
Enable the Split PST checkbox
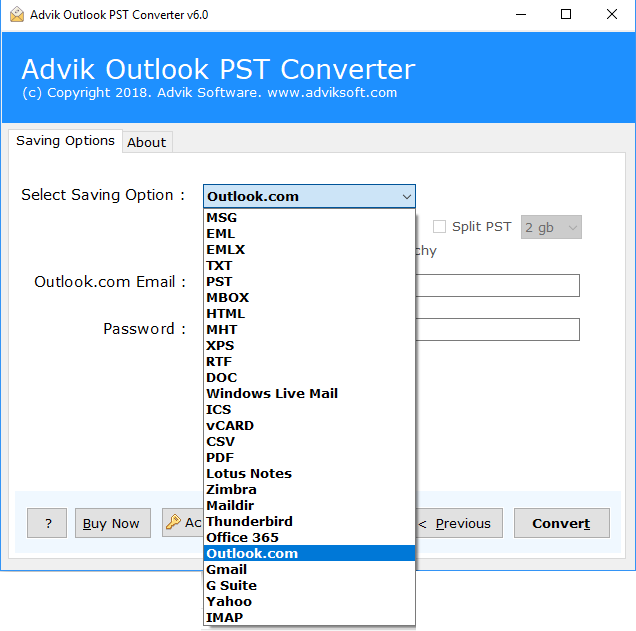439,226
